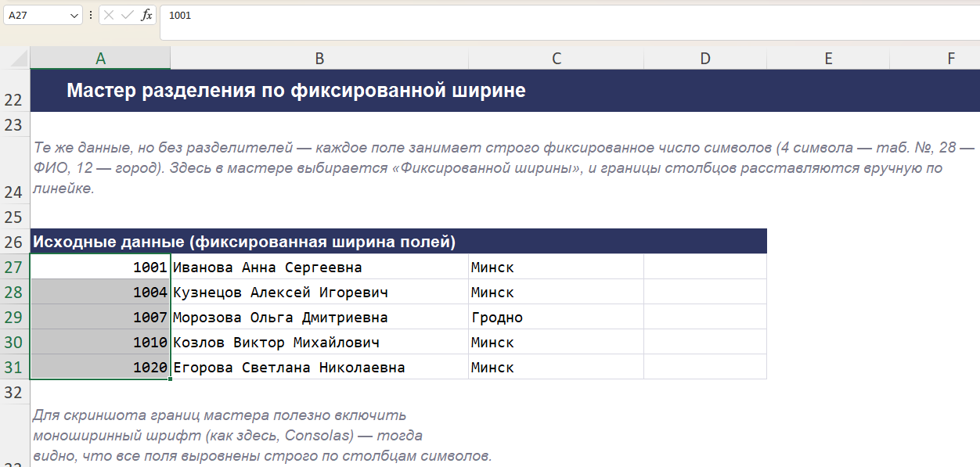Click the Insert Function fx icon
The height and width of the screenshot is (467, 980).
click(x=146, y=15)
